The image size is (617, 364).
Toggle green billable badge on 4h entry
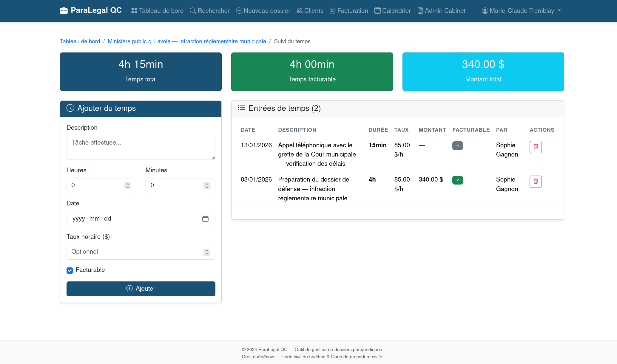pyautogui.click(x=457, y=180)
